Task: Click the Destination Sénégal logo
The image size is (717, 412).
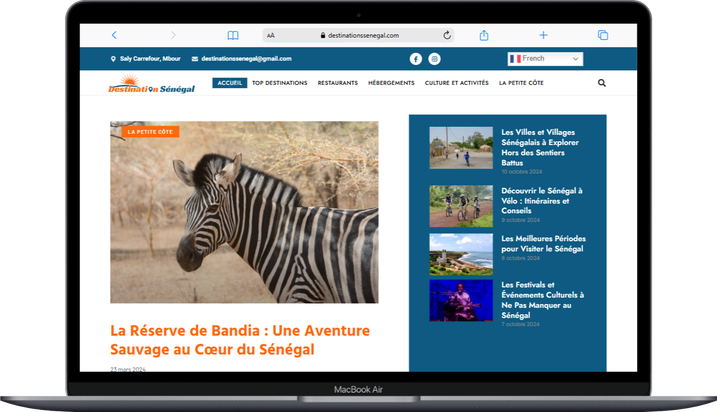Action: click(x=151, y=84)
